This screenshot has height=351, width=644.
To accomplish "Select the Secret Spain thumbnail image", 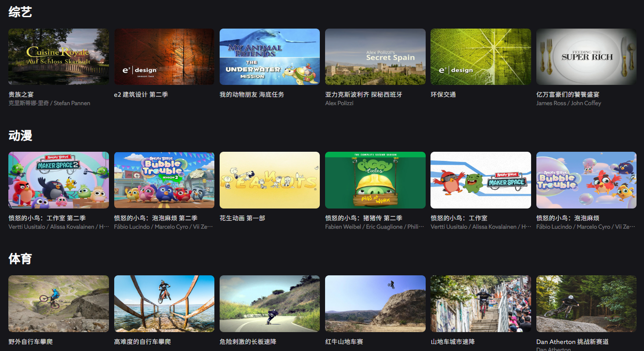I will [x=375, y=57].
